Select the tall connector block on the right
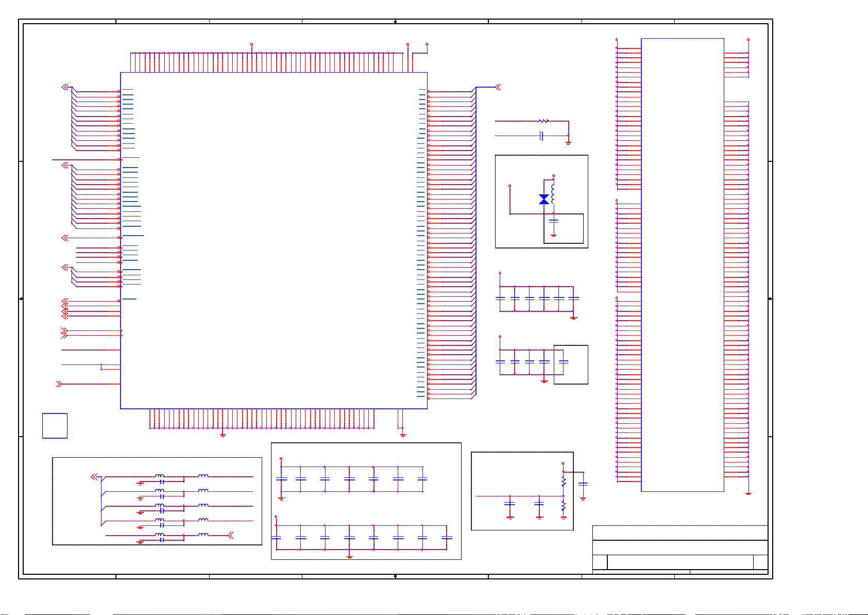Screen dimensions: 868x615 tap(683, 265)
